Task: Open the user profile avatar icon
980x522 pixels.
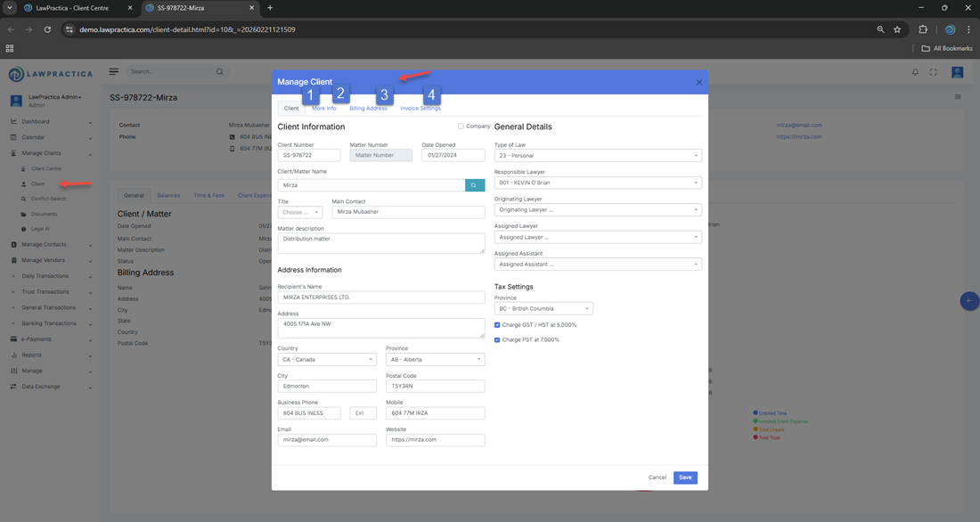Action: pos(958,72)
